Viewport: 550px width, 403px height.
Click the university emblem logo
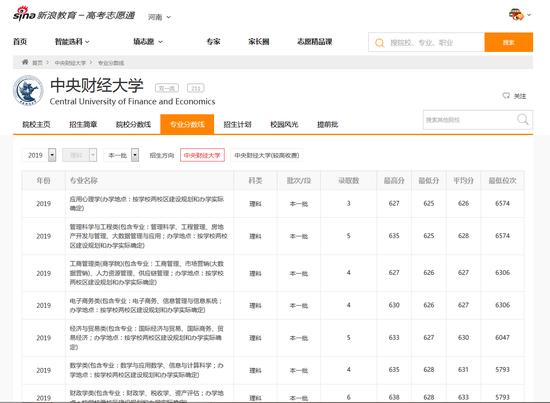tap(28, 90)
